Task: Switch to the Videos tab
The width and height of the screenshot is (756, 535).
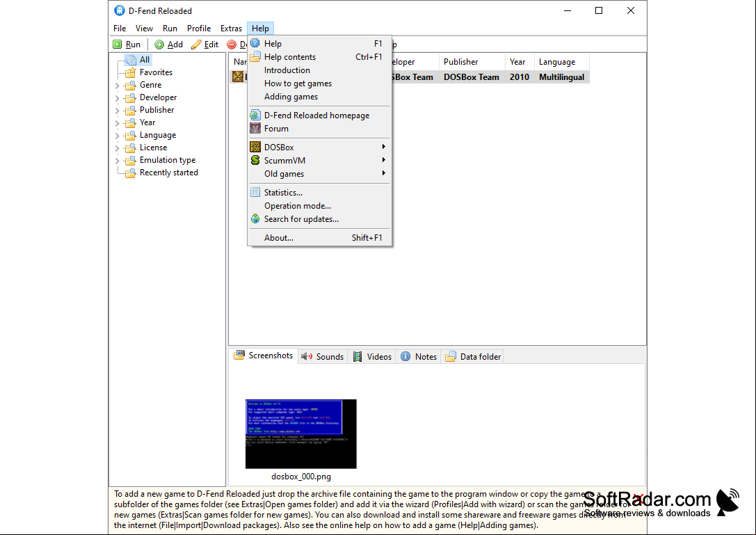Action: pos(373,356)
